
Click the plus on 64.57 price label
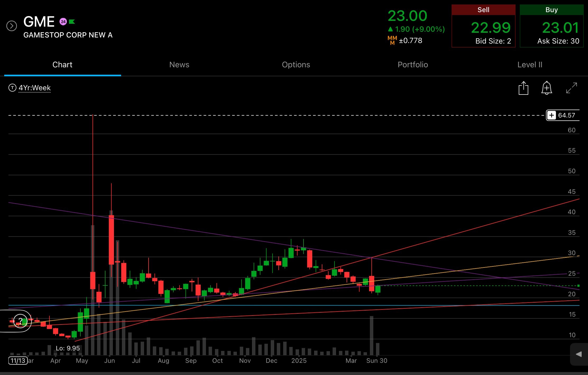pyautogui.click(x=552, y=115)
